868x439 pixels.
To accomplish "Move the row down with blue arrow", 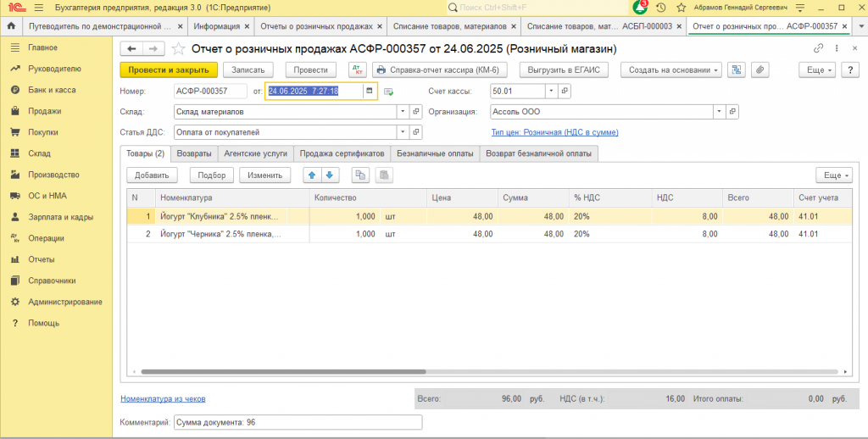I will tap(330, 175).
